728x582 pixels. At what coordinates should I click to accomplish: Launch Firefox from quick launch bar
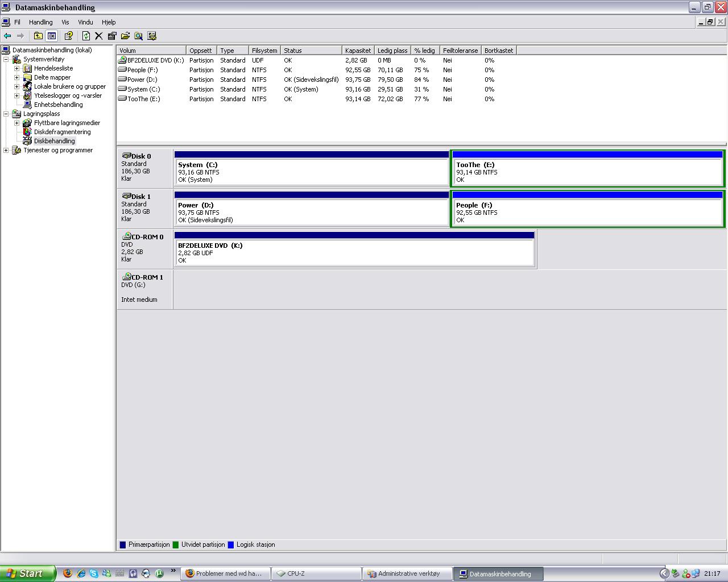coord(68,573)
